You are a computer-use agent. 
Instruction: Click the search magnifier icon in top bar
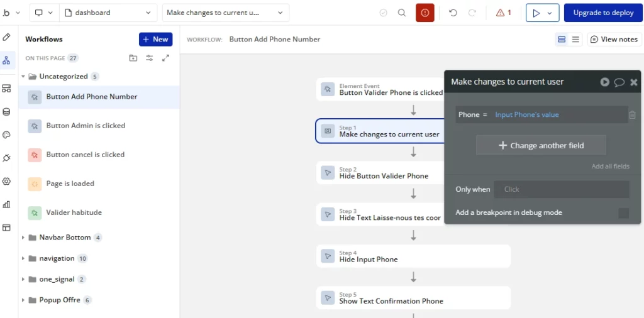[402, 13]
